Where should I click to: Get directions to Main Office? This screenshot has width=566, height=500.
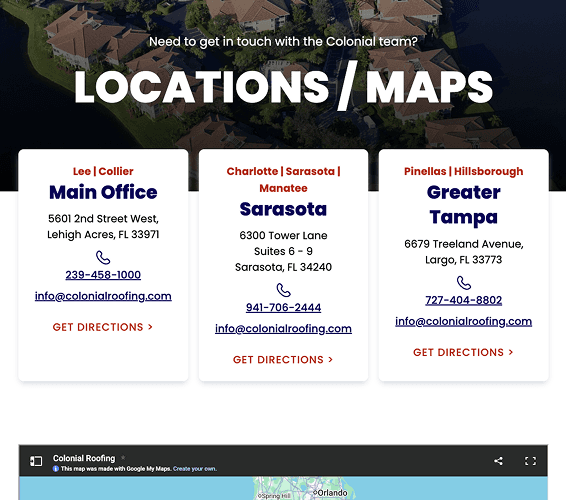pos(103,327)
